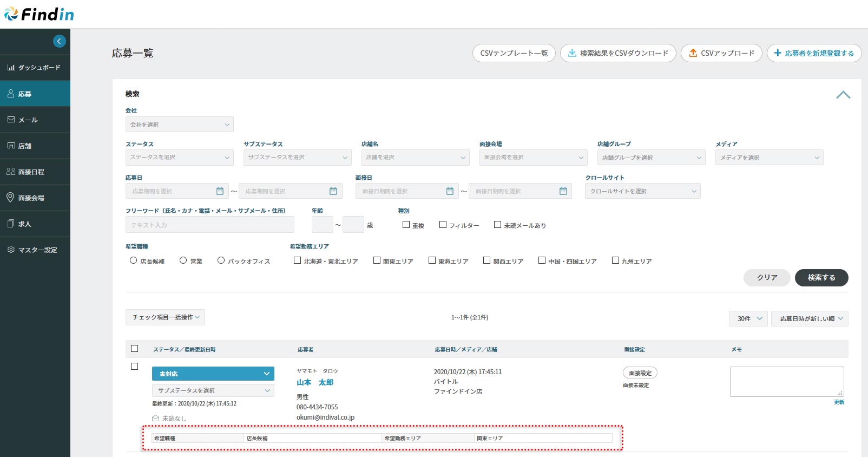Click the upload icon for CSVアップロード
Viewport: 868px width, 457px height.
(x=693, y=53)
